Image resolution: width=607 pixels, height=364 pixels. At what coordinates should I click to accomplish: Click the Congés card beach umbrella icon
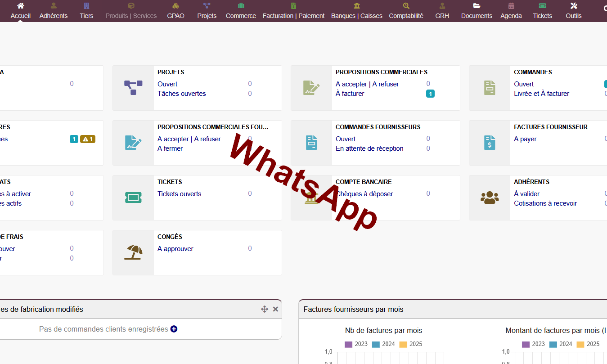coord(133,252)
